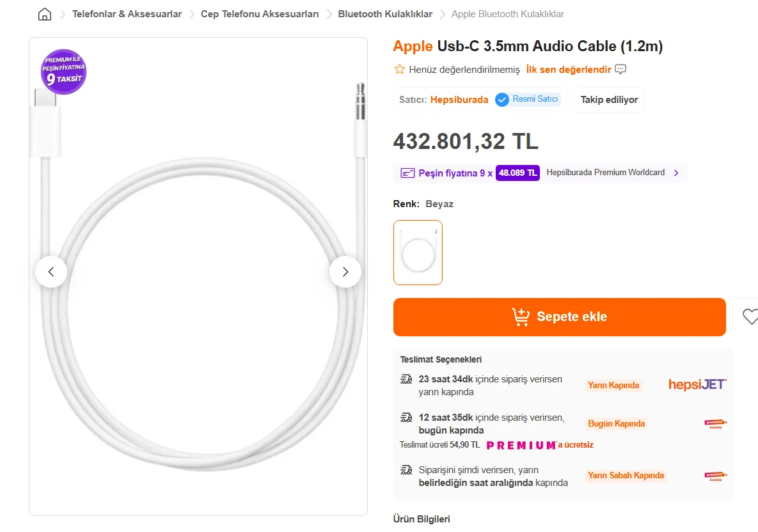Open Cep Telefonu Aksesuarları breadcrumb

coord(260,14)
